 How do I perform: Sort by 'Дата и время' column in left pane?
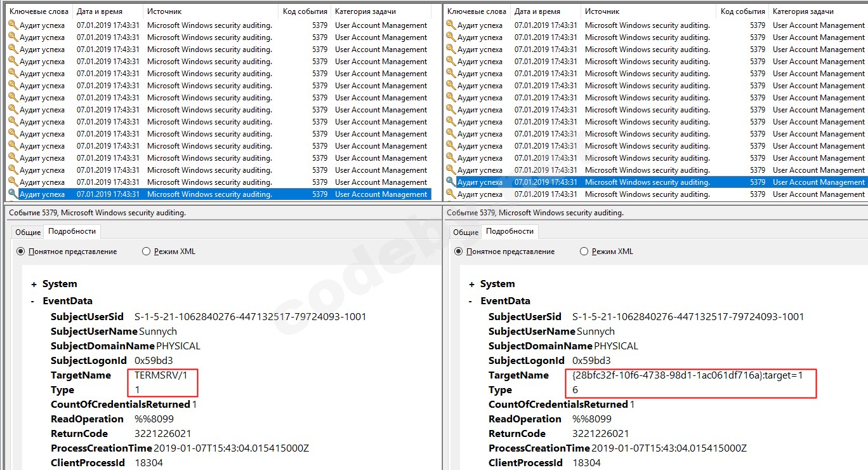[107, 11]
